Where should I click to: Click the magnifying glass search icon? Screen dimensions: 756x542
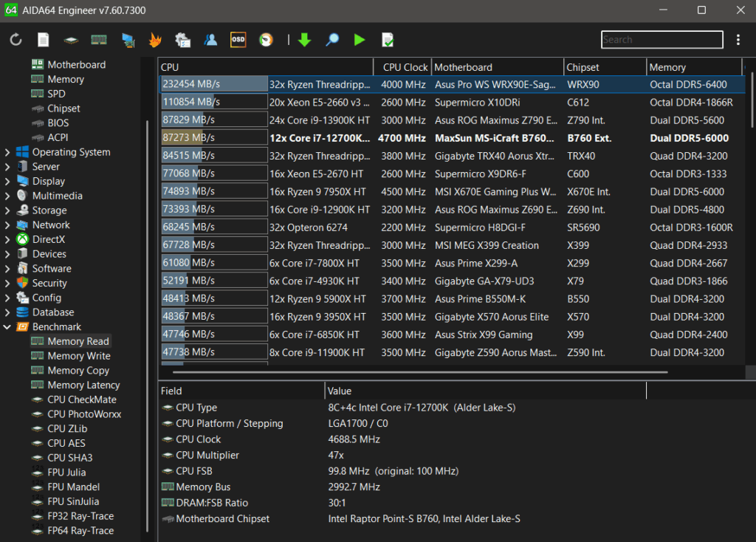point(332,40)
